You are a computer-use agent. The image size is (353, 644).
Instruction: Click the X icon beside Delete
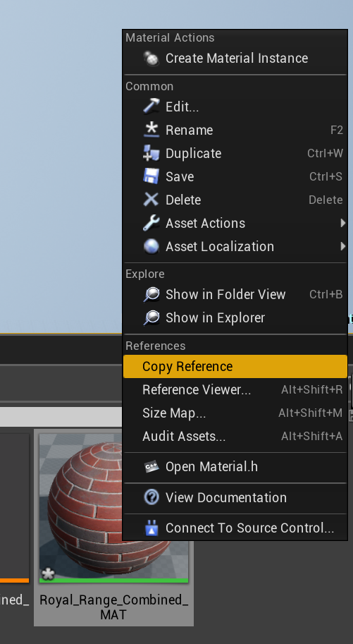point(151,200)
